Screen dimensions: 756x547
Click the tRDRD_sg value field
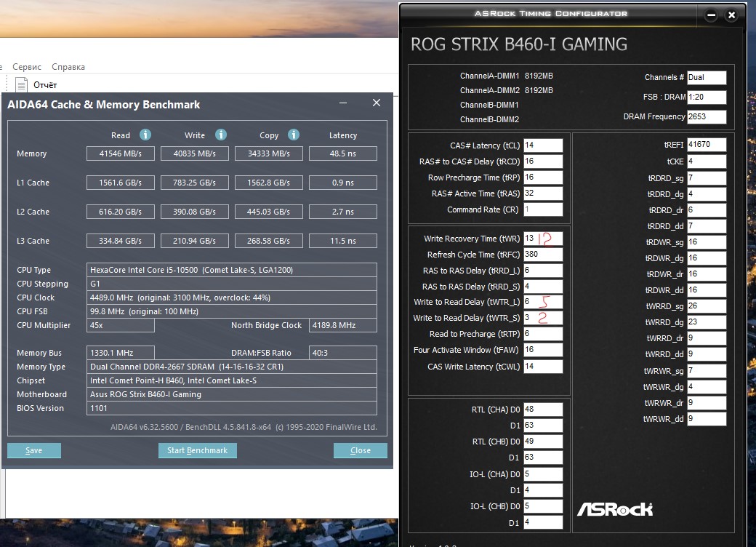[707, 178]
